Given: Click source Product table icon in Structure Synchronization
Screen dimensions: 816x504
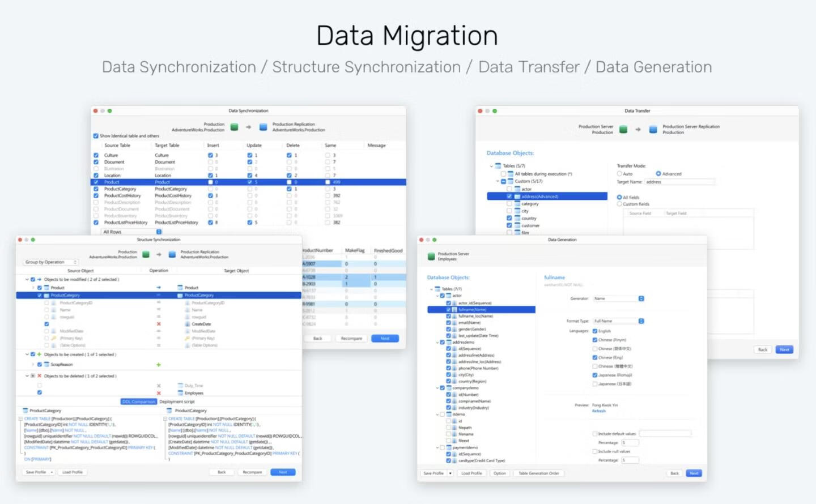Looking at the screenshot, I should pos(47,288).
